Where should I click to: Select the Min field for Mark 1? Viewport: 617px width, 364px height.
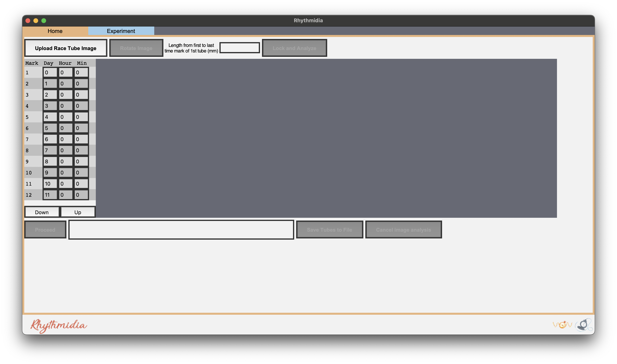click(81, 72)
